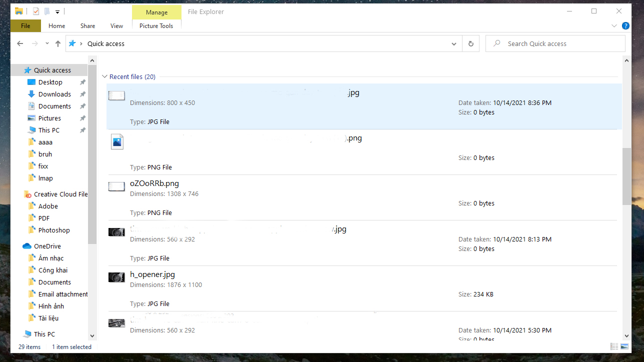Open the Hình ảnh folder under OneDrive
The image size is (644, 362).
tap(51, 306)
